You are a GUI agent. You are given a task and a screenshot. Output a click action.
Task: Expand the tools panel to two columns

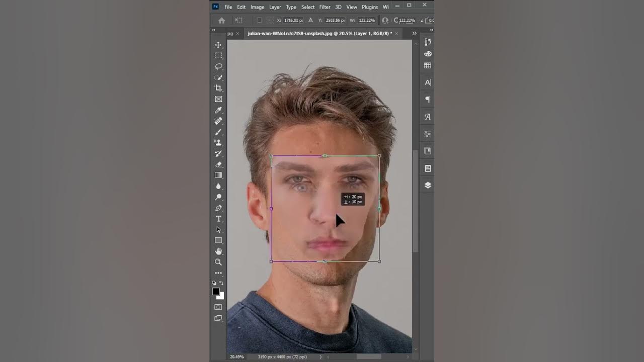tap(214, 30)
